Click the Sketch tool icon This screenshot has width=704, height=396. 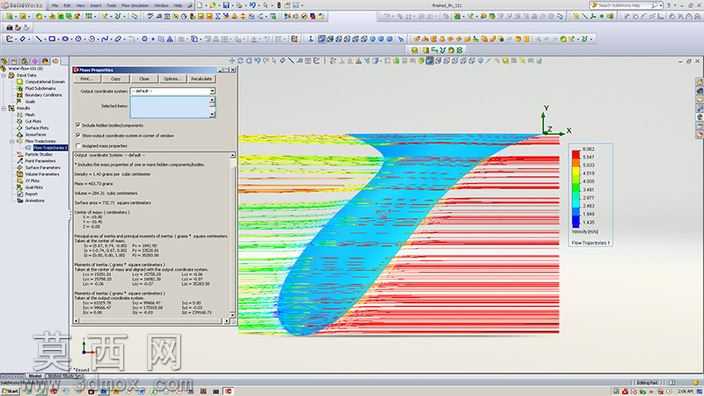pos(9,39)
